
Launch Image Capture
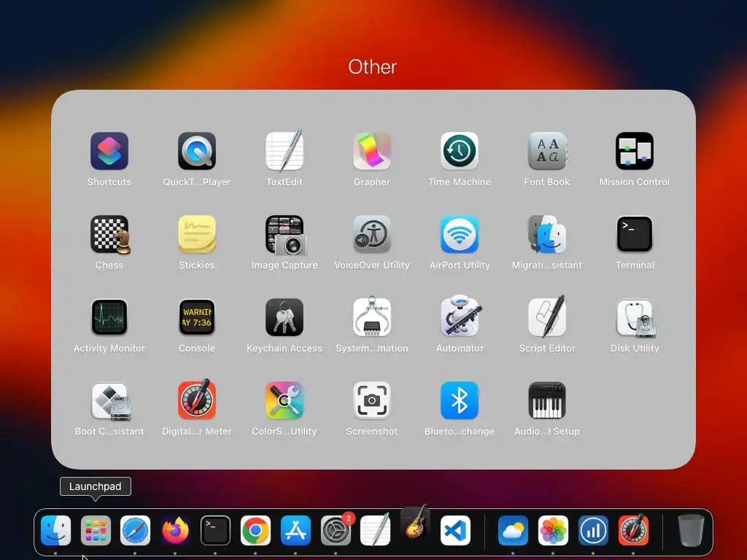point(285,235)
